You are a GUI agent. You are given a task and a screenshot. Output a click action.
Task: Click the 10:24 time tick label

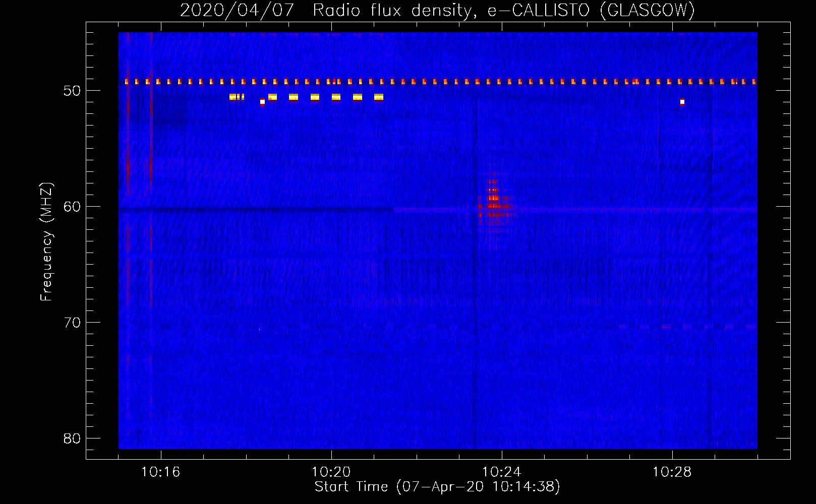[x=502, y=472]
